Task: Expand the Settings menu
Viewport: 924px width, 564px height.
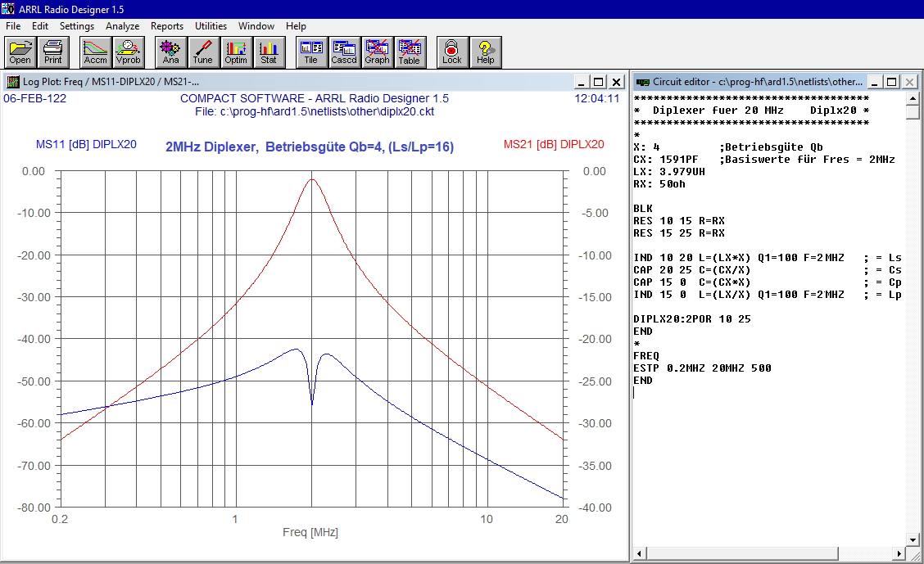Action: pyautogui.click(x=77, y=26)
